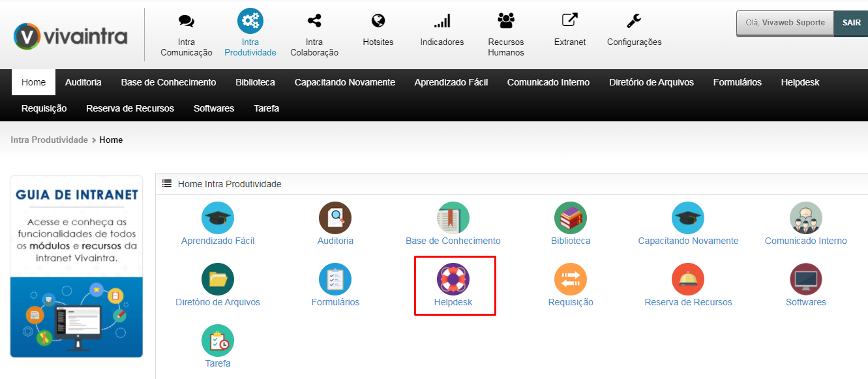Open the Guia de Intranet banner

(x=76, y=266)
